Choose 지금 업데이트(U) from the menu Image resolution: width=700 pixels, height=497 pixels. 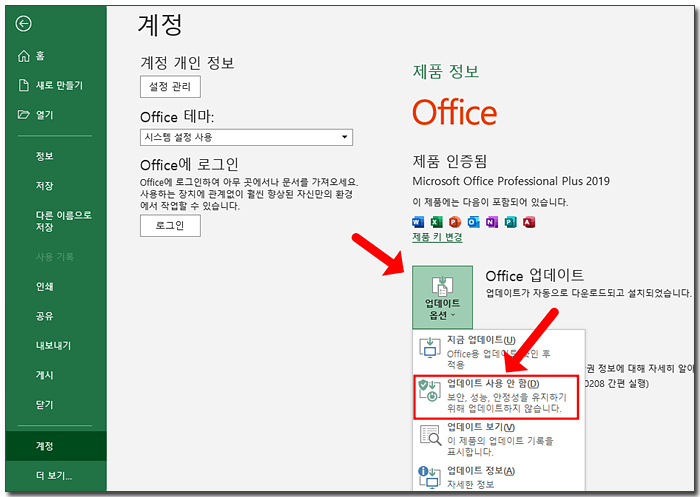(x=499, y=352)
